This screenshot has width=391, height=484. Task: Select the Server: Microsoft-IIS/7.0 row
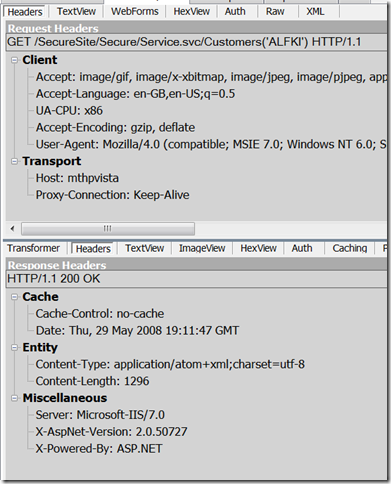point(100,415)
